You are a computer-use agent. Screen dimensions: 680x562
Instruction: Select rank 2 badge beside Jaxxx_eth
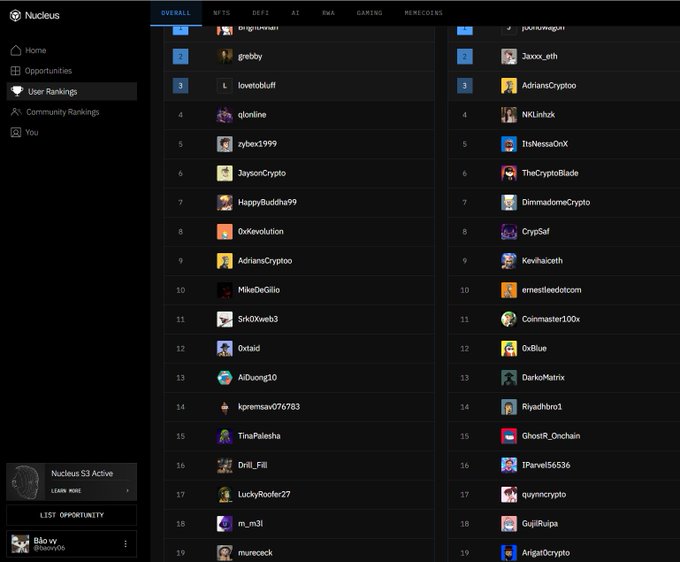[x=464, y=56]
